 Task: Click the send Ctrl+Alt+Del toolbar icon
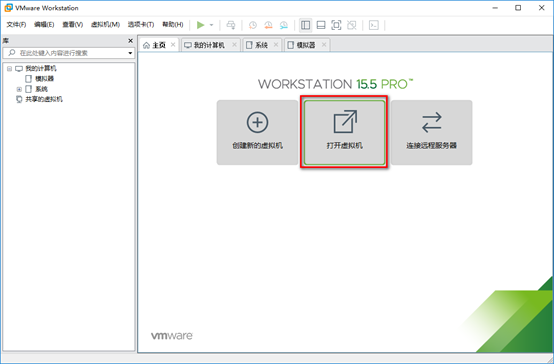tap(231, 25)
